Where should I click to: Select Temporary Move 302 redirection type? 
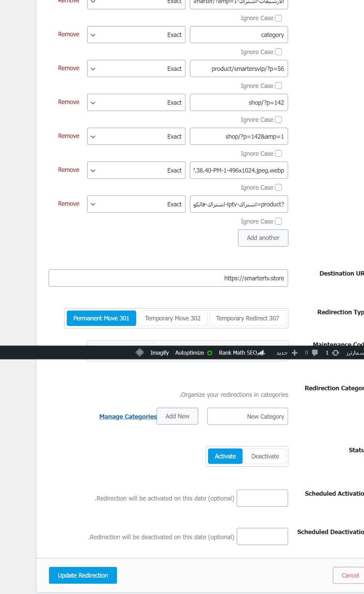[x=173, y=318]
